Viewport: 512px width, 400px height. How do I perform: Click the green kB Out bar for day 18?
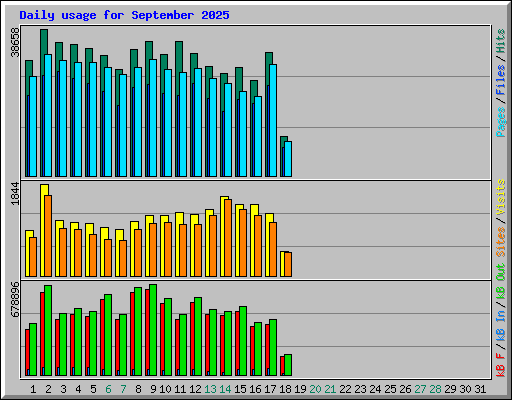point(288,365)
